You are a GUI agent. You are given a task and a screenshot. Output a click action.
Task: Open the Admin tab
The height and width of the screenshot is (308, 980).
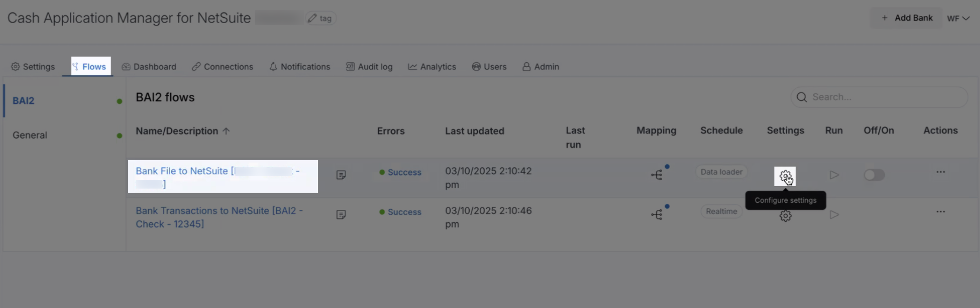pyautogui.click(x=541, y=67)
